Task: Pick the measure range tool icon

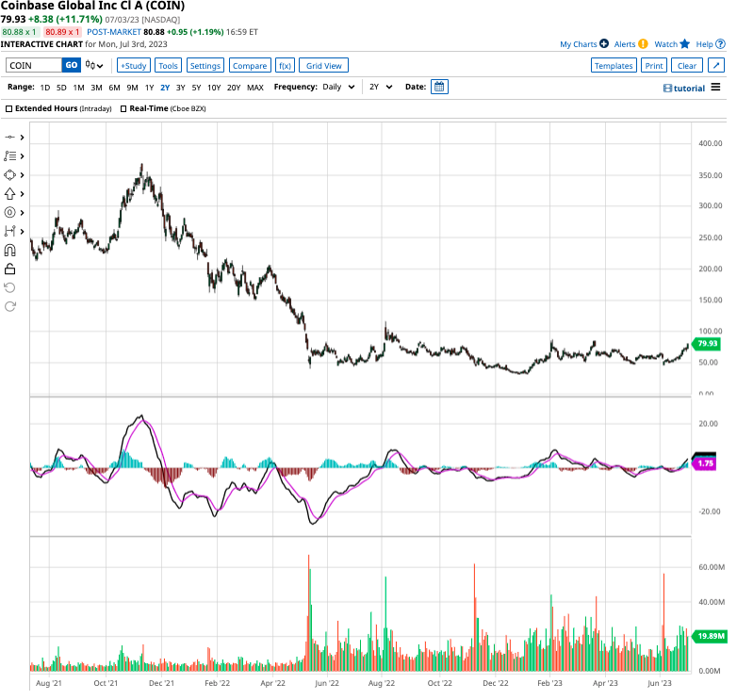Action: click(x=9, y=231)
